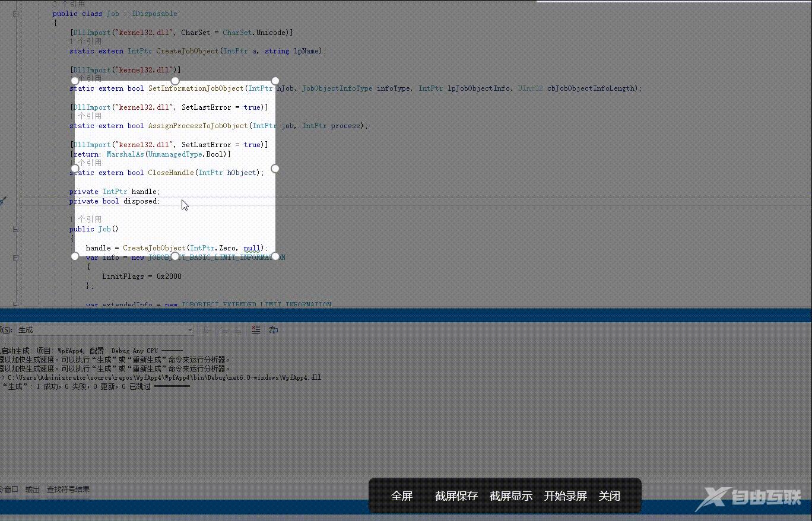The height and width of the screenshot is (521, 812).
Task: Toggle word wrap icon in output toolbar
Action: pos(274,330)
